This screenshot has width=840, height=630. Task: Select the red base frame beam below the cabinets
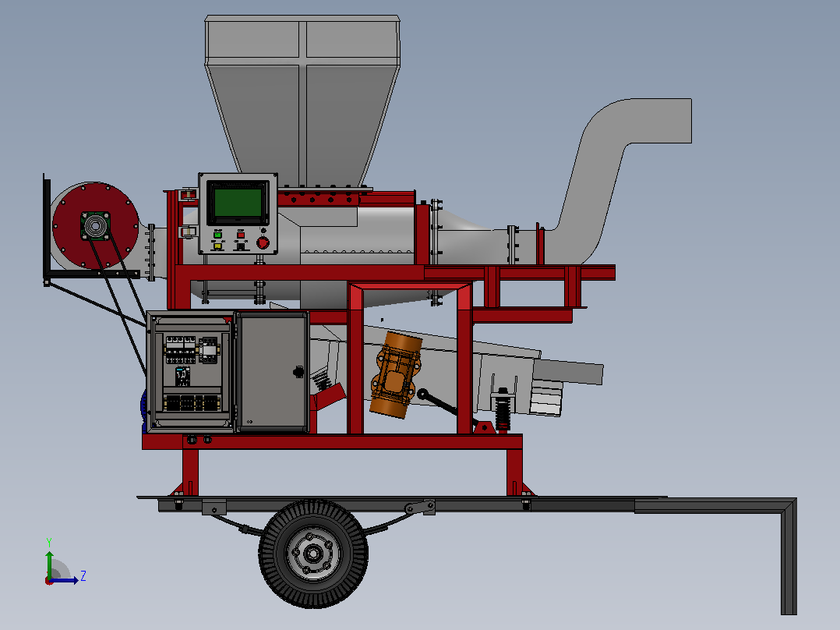pyautogui.click(x=332, y=442)
